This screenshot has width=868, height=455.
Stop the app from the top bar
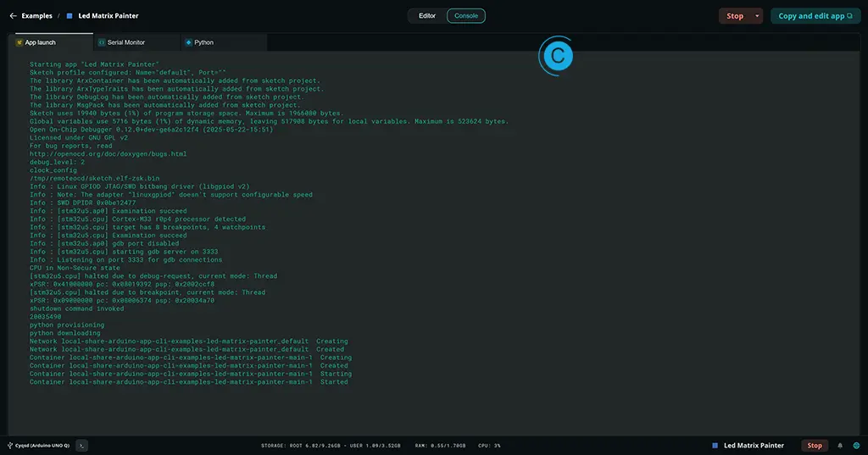[x=735, y=16]
